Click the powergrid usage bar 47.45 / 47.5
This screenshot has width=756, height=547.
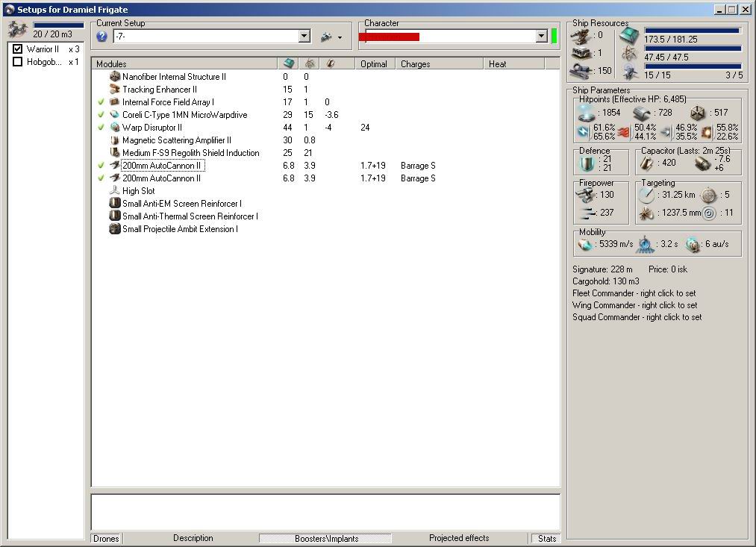(x=693, y=49)
